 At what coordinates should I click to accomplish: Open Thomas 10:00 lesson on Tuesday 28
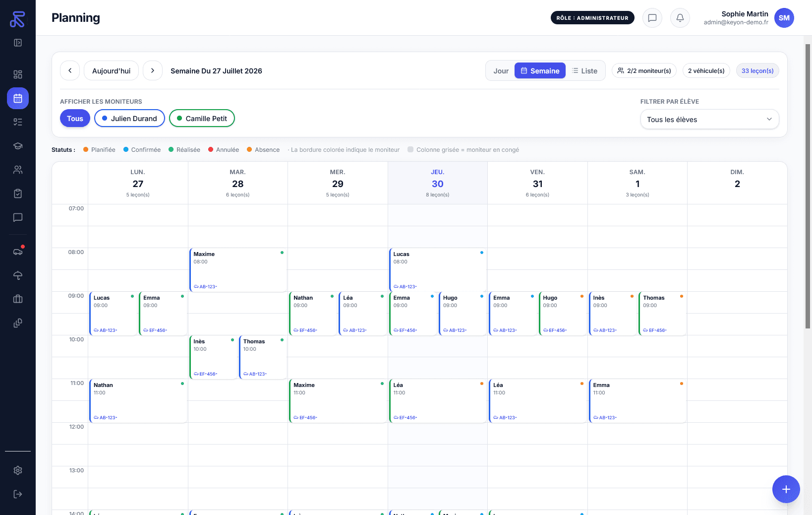click(x=263, y=357)
